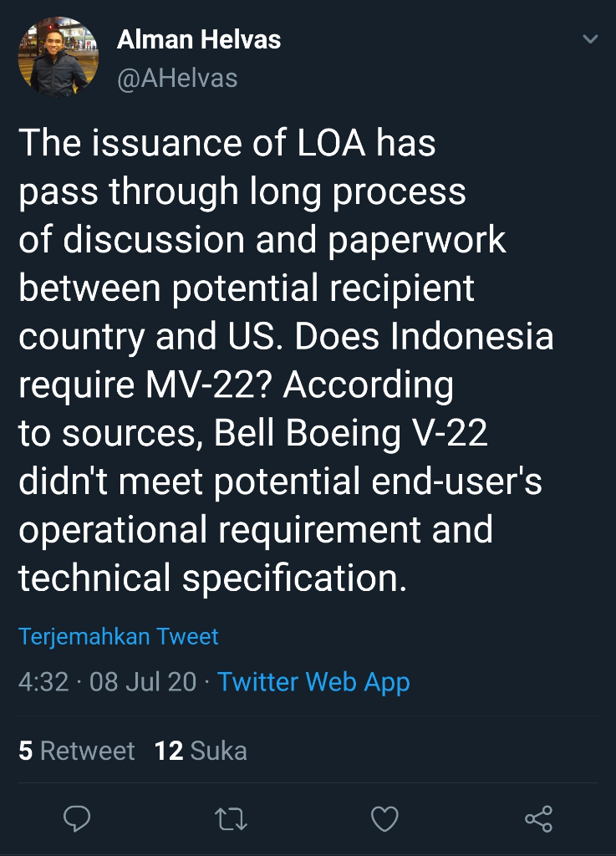
Task: Tap the retweet arrows to quote the tweet
Action: [231, 820]
